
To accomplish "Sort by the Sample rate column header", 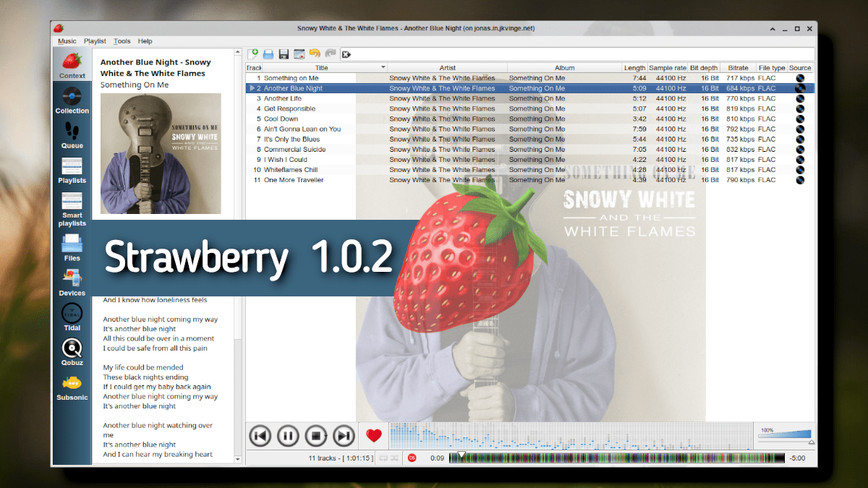I will [x=667, y=68].
